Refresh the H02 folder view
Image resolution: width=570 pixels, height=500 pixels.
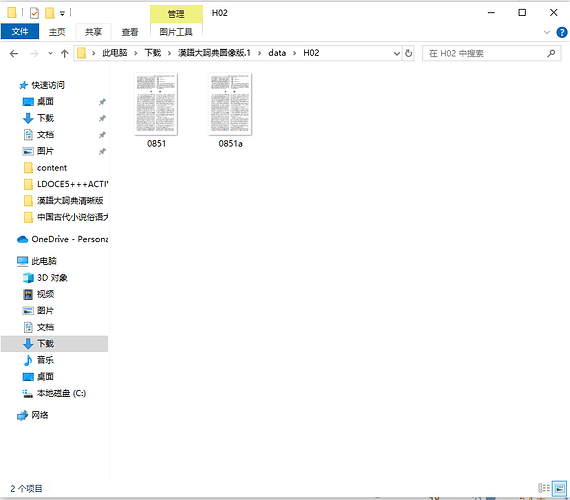point(409,53)
